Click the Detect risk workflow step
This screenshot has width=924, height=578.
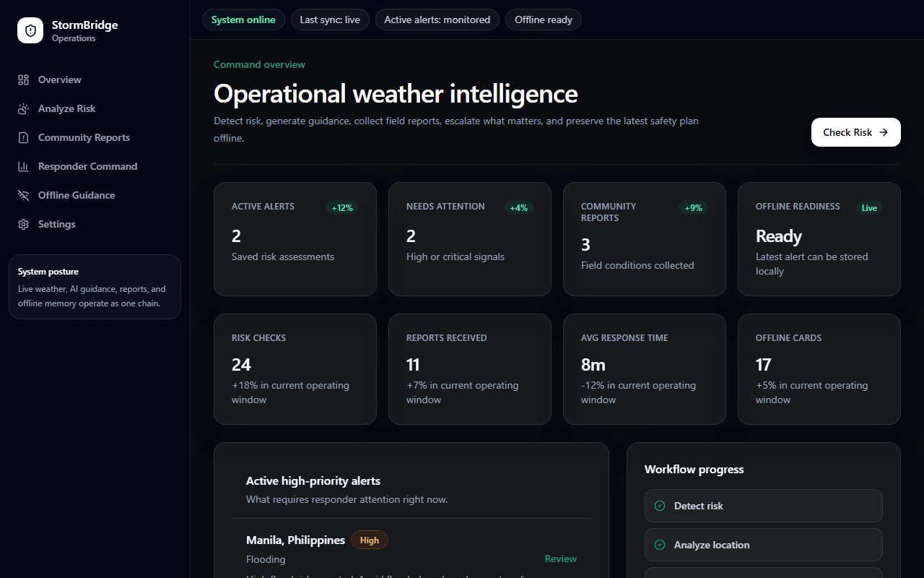tap(764, 506)
